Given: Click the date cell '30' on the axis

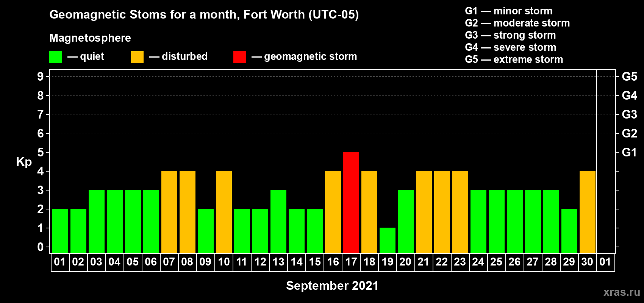Looking at the screenshot, I should click(x=588, y=262).
